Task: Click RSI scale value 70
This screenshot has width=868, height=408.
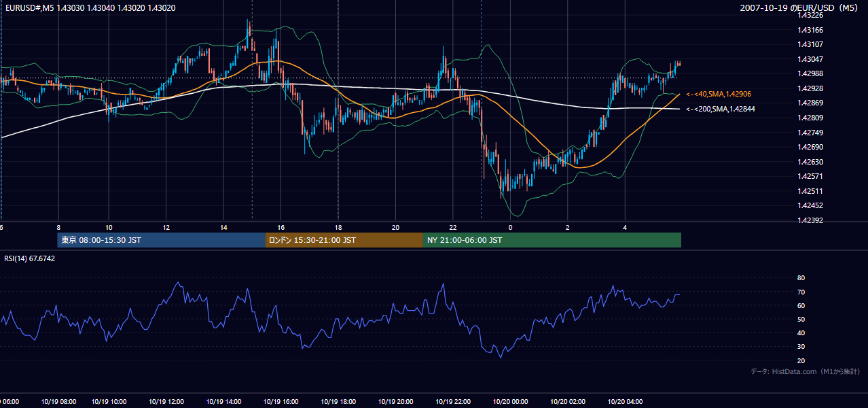Action: 801,292
